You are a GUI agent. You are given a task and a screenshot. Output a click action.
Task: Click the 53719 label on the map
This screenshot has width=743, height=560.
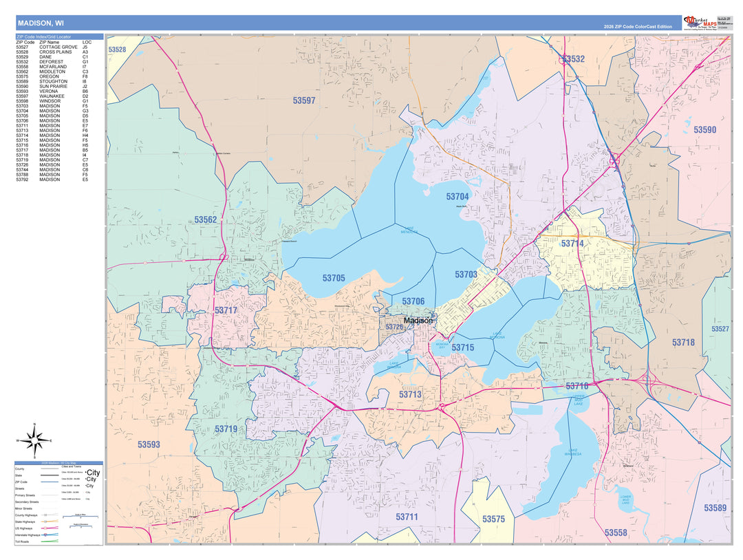pyautogui.click(x=226, y=429)
